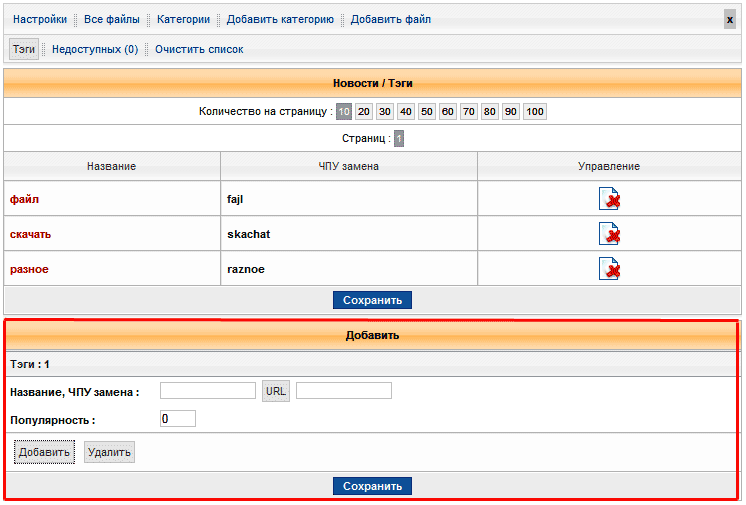Image resolution: width=746 pixels, height=505 pixels.
Task: Click Очистить список link
Action: click(x=199, y=49)
